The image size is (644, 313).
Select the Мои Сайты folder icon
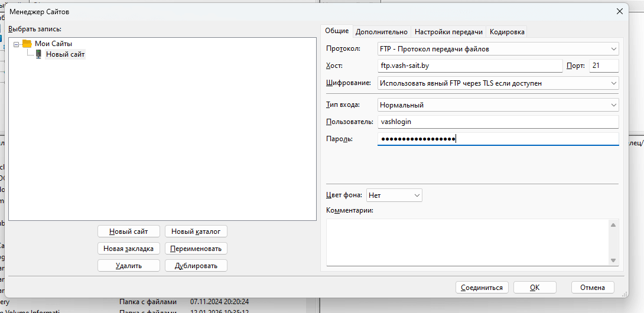27,43
